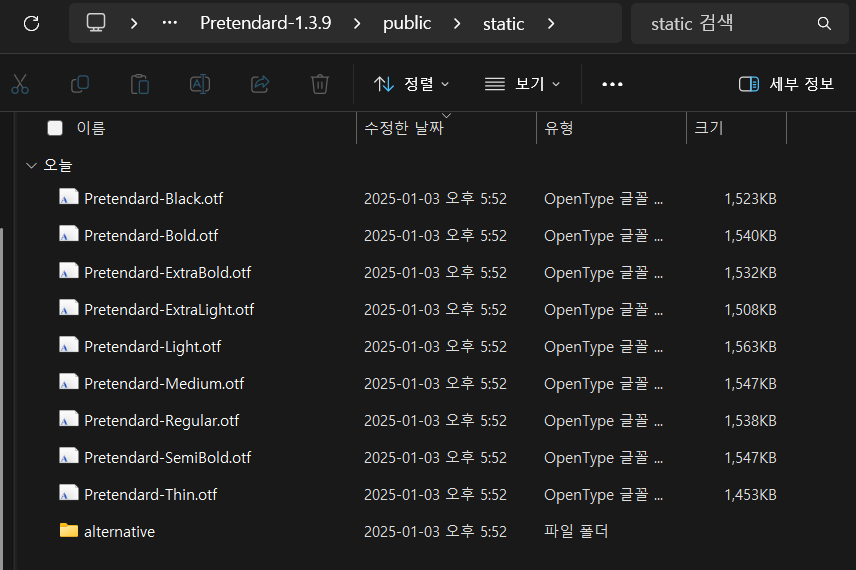Image resolution: width=856 pixels, height=570 pixels.
Task: Expand chevron after Pretendard-1.3.9 breadcrumb
Action: point(357,23)
